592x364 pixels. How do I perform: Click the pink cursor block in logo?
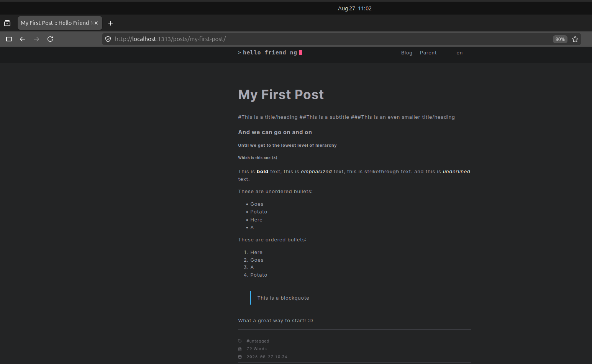300,52
